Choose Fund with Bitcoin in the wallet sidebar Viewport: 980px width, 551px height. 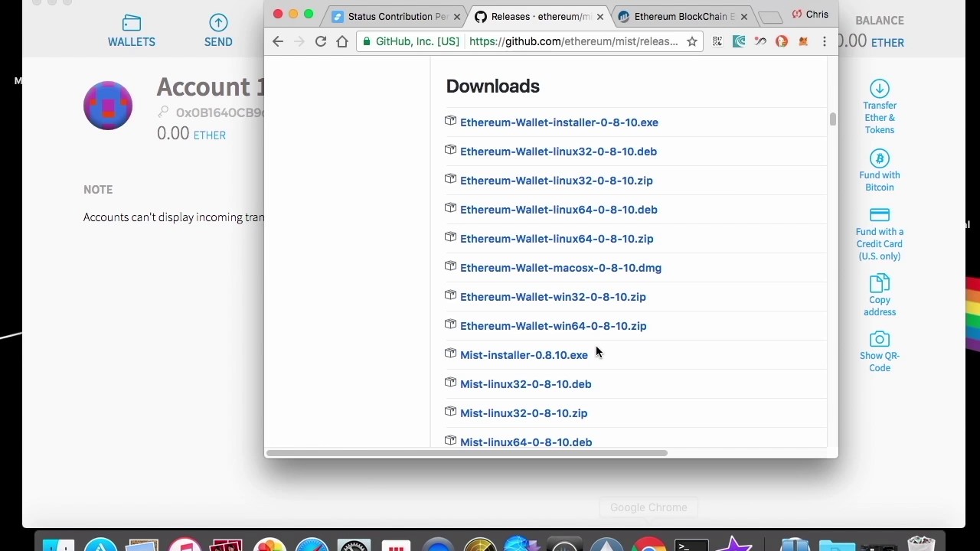(880, 171)
